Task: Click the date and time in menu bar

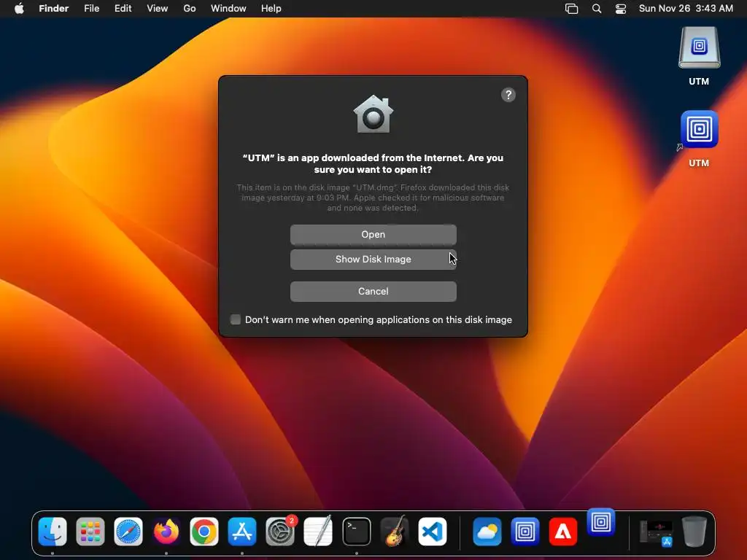Action: (x=686, y=9)
